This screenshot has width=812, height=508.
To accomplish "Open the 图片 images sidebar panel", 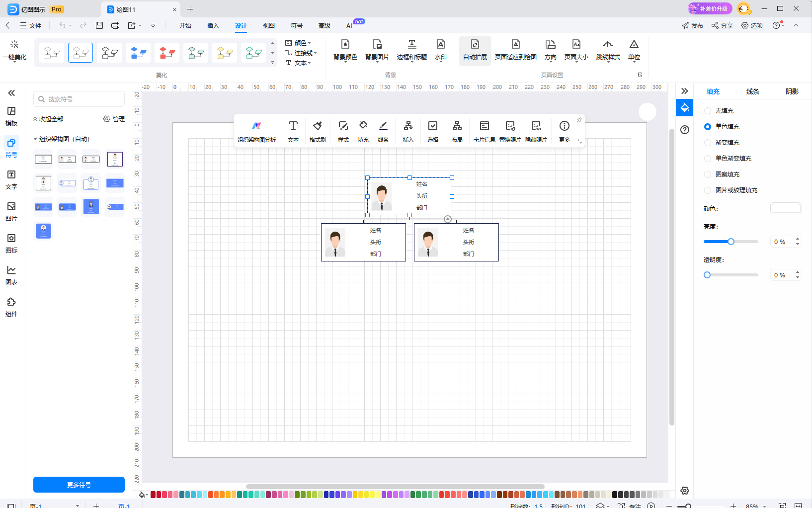I will tap(11, 211).
